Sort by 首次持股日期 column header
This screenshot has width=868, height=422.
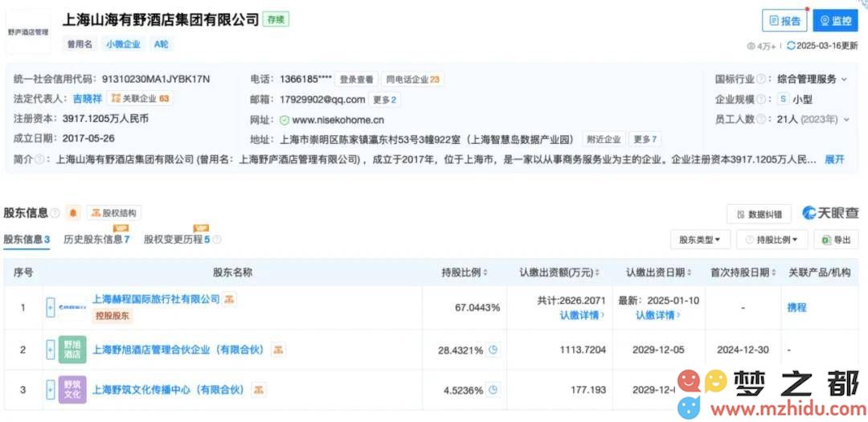point(743,272)
